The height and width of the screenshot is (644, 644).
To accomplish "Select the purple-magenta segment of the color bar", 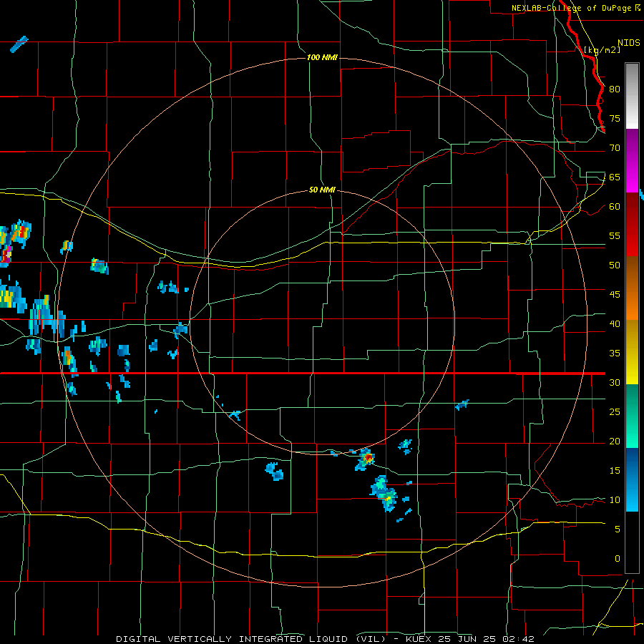I will [632, 160].
